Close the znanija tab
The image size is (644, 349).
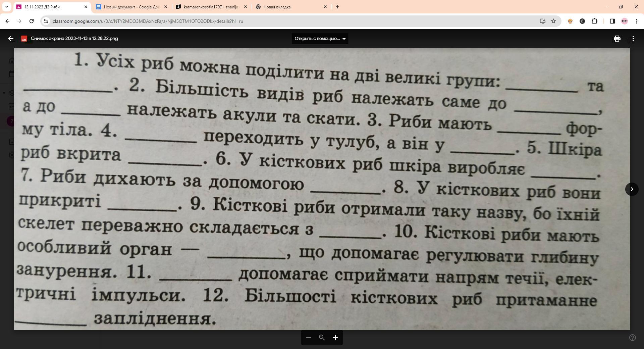click(x=245, y=7)
